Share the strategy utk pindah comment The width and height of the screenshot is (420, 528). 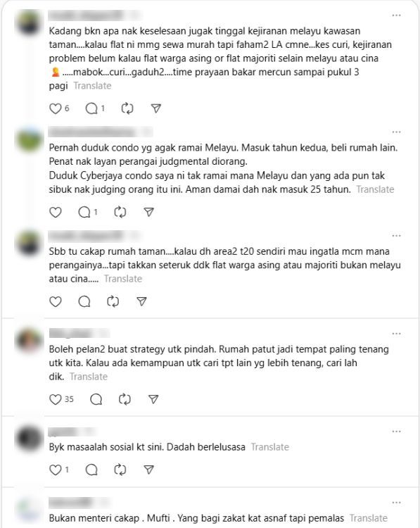click(x=153, y=399)
